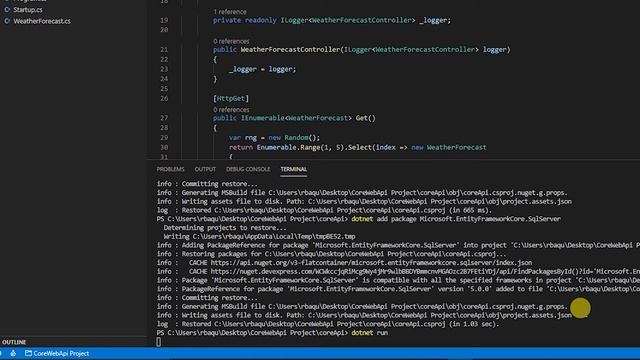Click the terminal input cursor below dotnet run
Image resolution: width=640 pixels, height=360 pixels.
159,342
